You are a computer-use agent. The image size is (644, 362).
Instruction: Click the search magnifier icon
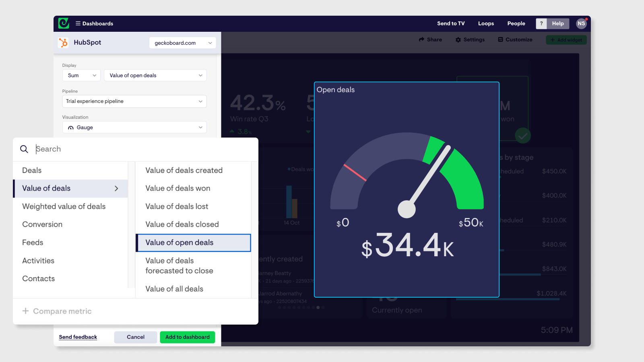[24, 149]
